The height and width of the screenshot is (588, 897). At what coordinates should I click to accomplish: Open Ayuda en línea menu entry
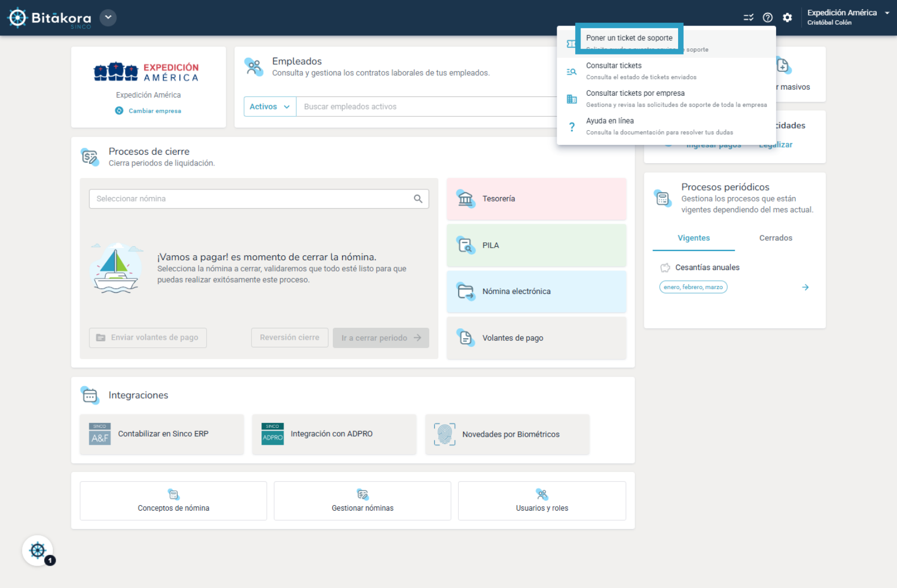(x=667, y=126)
